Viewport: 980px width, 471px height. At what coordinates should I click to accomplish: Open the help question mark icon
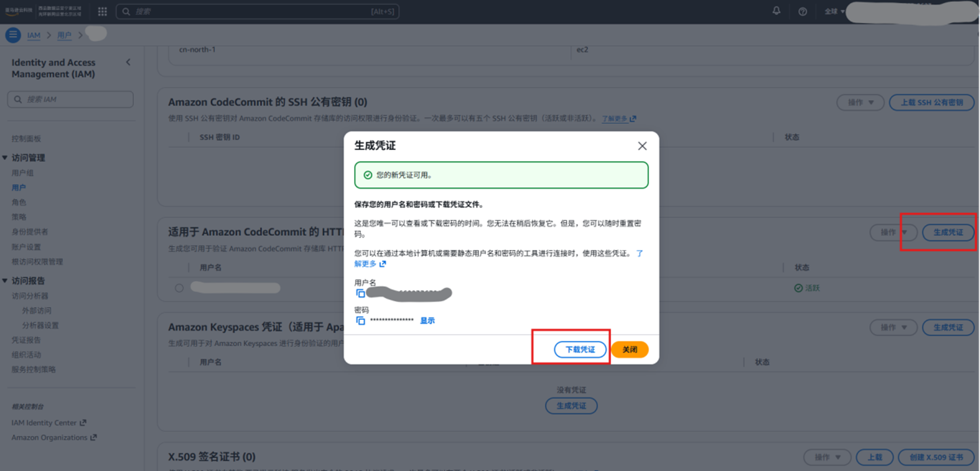click(x=802, y=11)
